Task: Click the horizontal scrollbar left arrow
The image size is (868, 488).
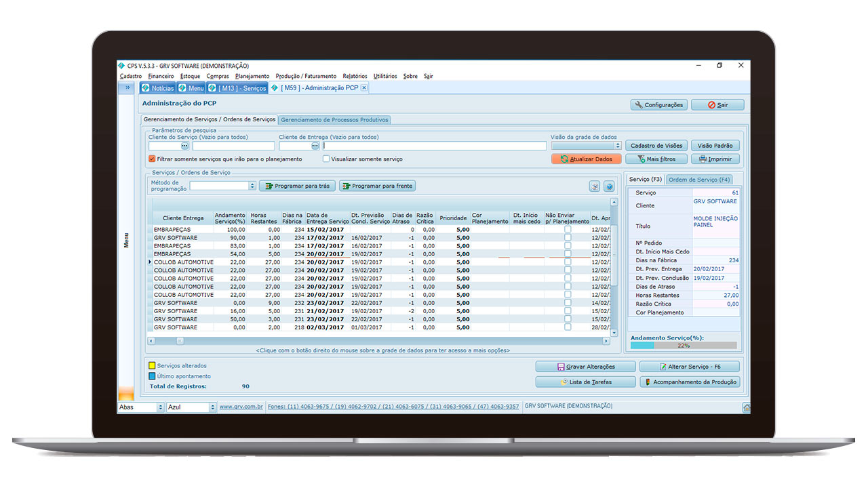Action: click(151, 341)
